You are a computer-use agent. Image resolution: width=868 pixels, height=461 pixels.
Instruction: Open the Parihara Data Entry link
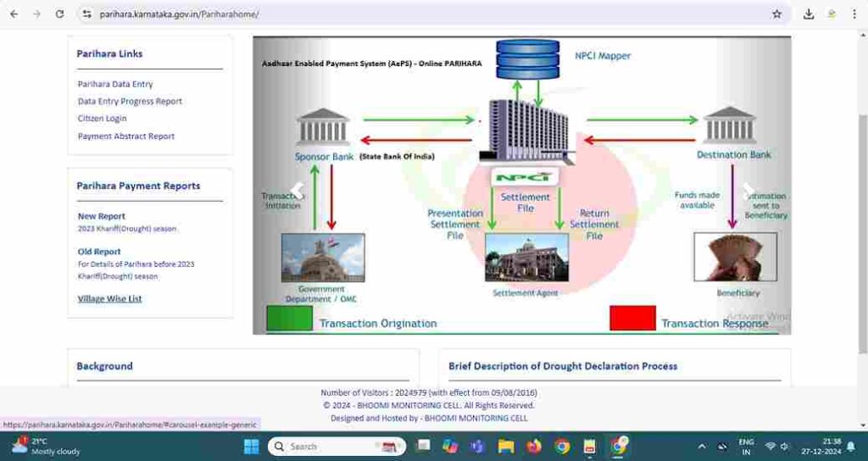115,84
